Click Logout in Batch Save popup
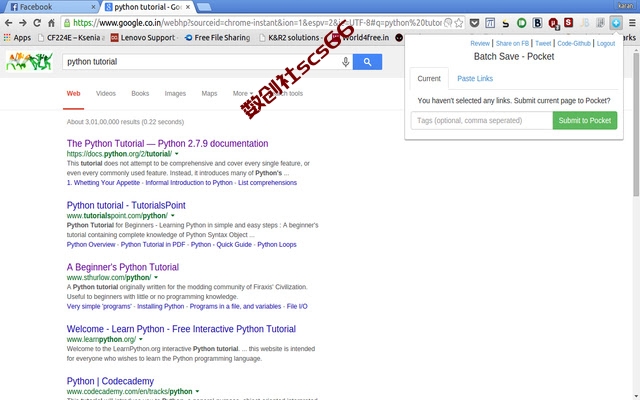Screen dimensions: 640x400 (606, 43)
